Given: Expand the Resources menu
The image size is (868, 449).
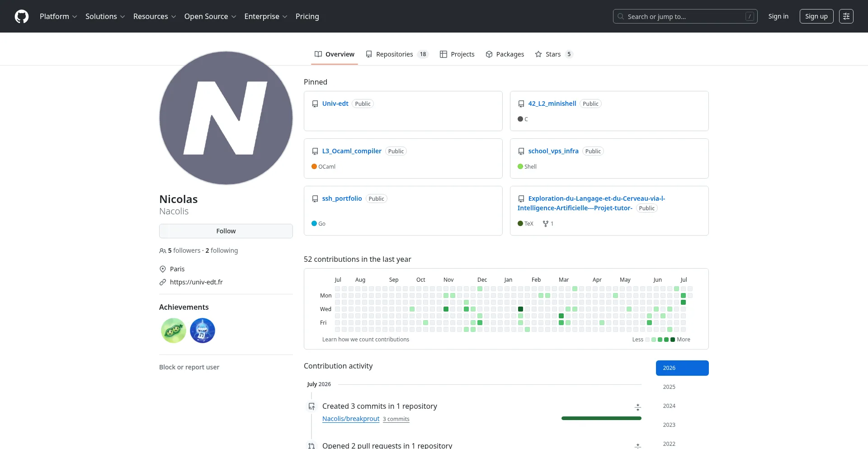Looking at the screenshot, I should (x=155, y=16).
